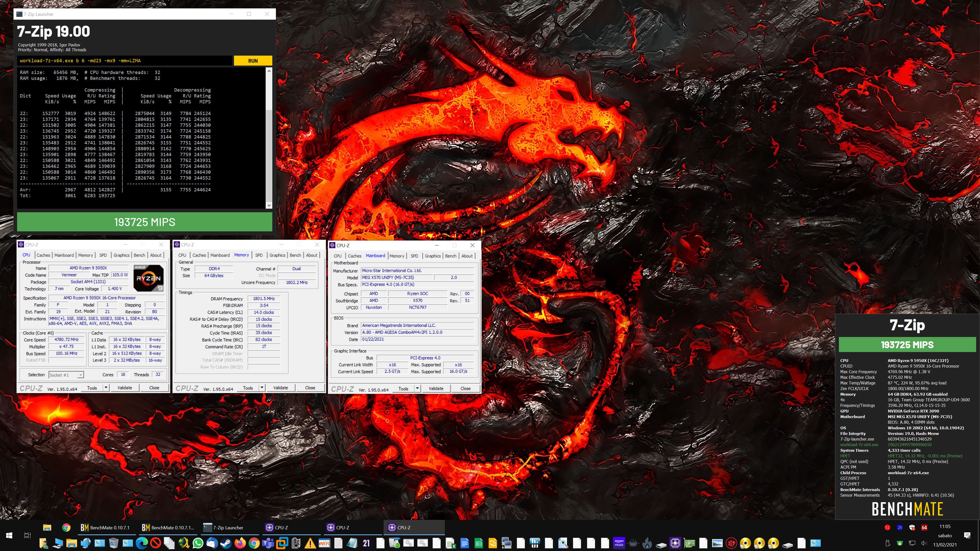Click the scroll-up arrow in 7-Zip output
980x551 pixels.
click(x=269, y=71)
